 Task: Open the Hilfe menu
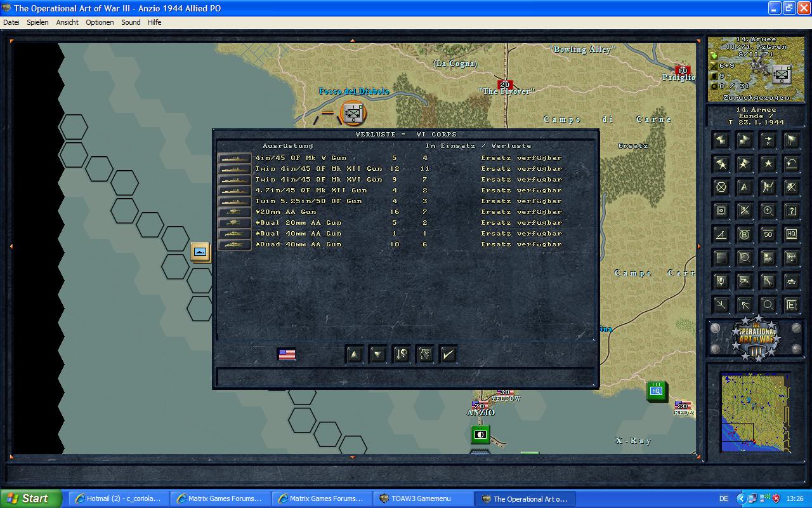pyautogui.click(x=154, y=22)
